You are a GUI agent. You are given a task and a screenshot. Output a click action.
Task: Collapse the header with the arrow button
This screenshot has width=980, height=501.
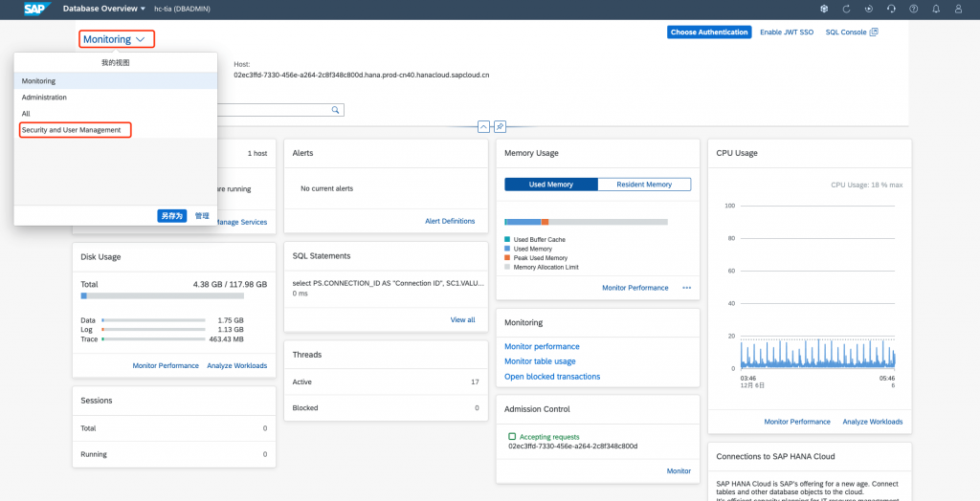tap(483, 126)
